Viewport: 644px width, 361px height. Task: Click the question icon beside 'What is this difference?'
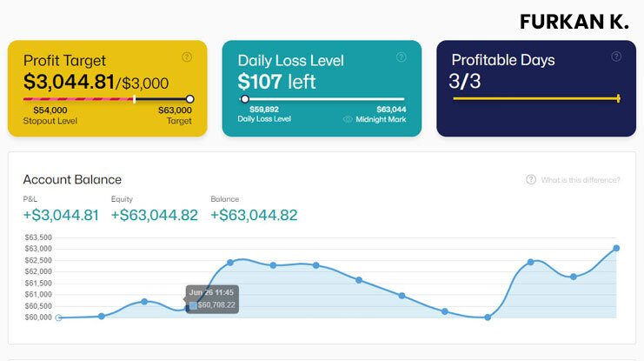coord(531,180)
